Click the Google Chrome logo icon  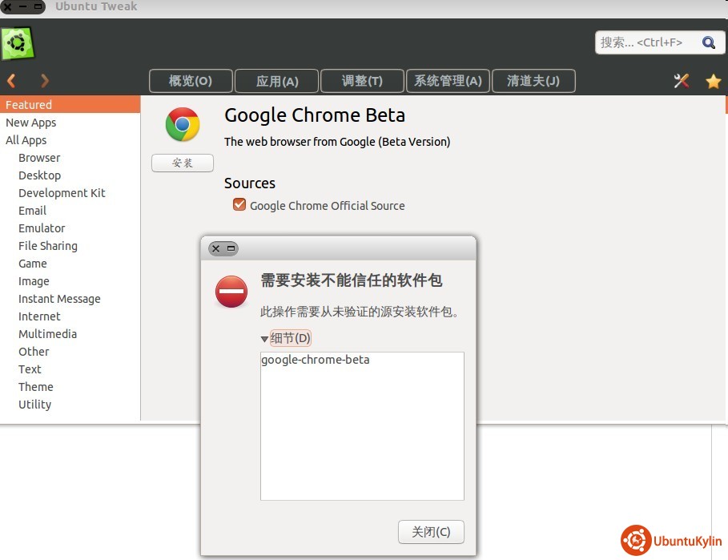coord(183,124)
